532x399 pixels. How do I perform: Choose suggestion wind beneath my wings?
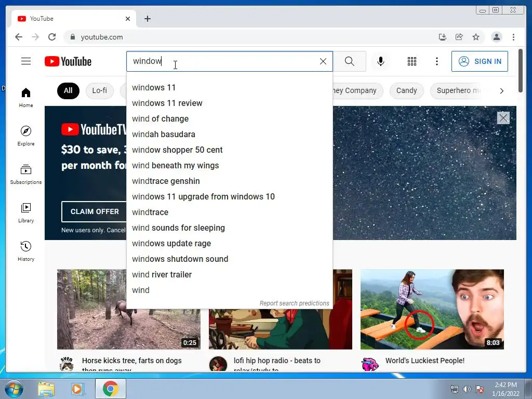(x=229, y=166)
